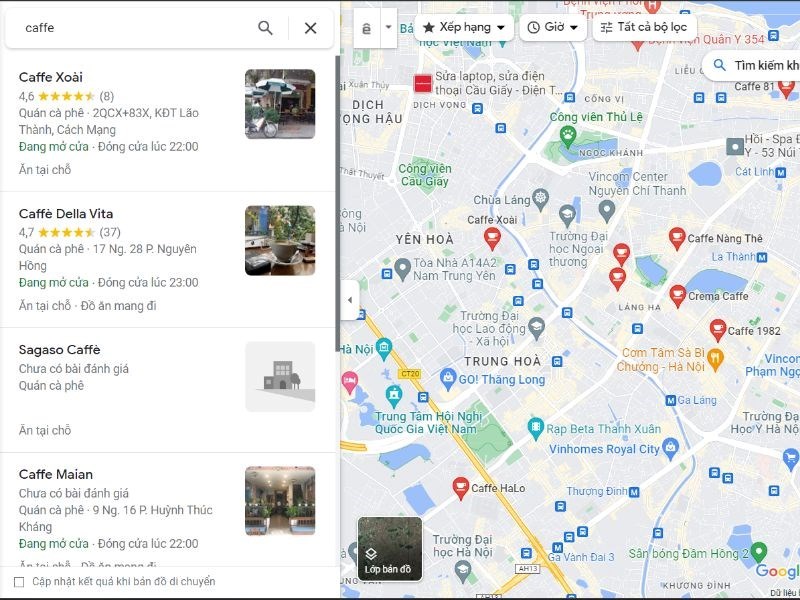Viewport: 800px width, 600px height.
Task: Select the Caffe Nàng Thê map pin
Action: (677, 239)
